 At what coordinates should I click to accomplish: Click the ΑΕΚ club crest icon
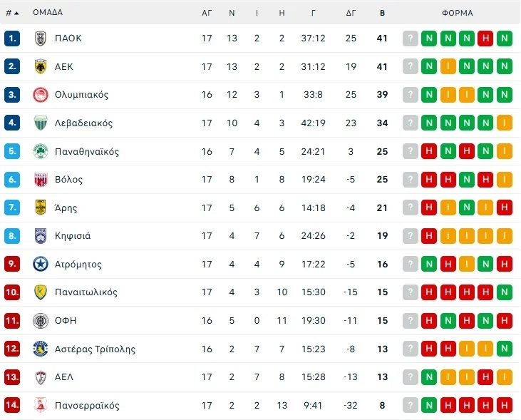(40, 66)
